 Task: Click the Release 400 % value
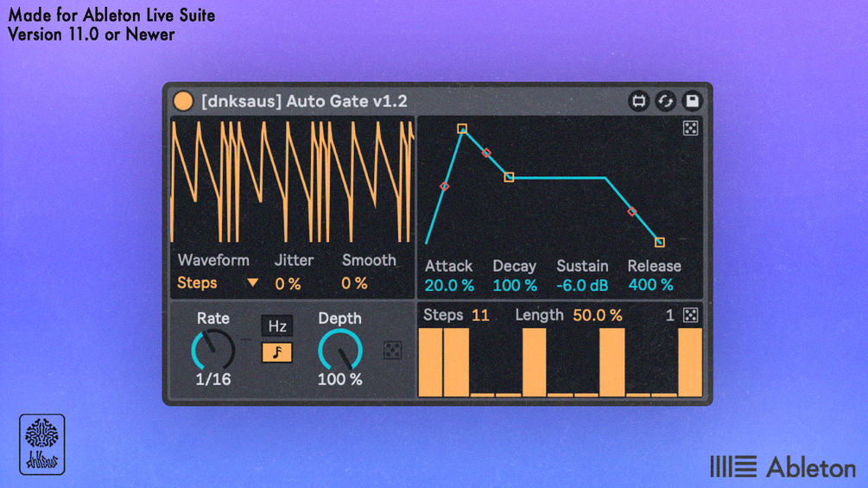coord(650,285)
